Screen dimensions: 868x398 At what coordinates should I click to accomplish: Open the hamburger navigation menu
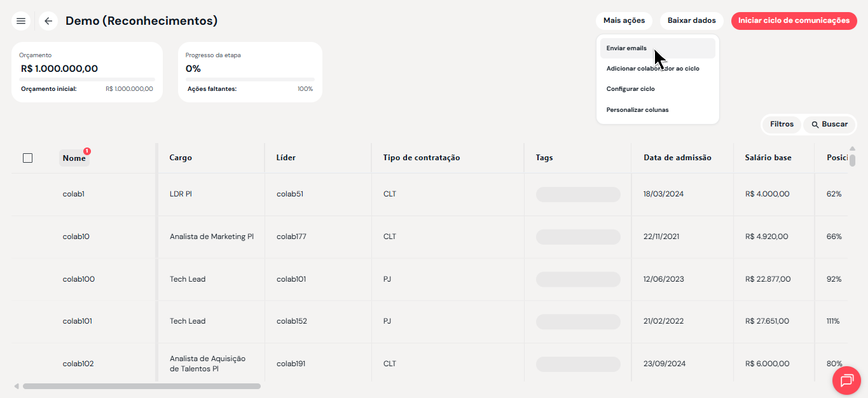[x=21, y=21]
